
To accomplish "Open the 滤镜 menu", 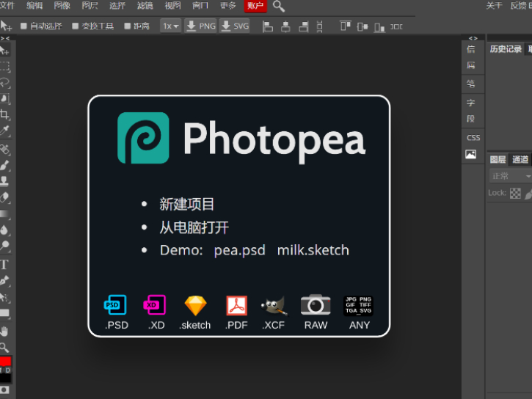I will (145, 5).
